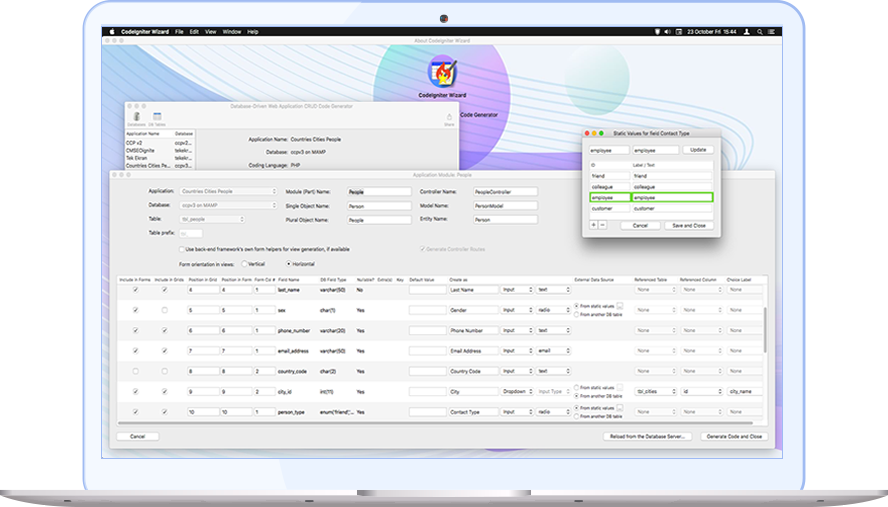
Task: Open the Application dropdown Countries Cities People
Action: (228, 191)
